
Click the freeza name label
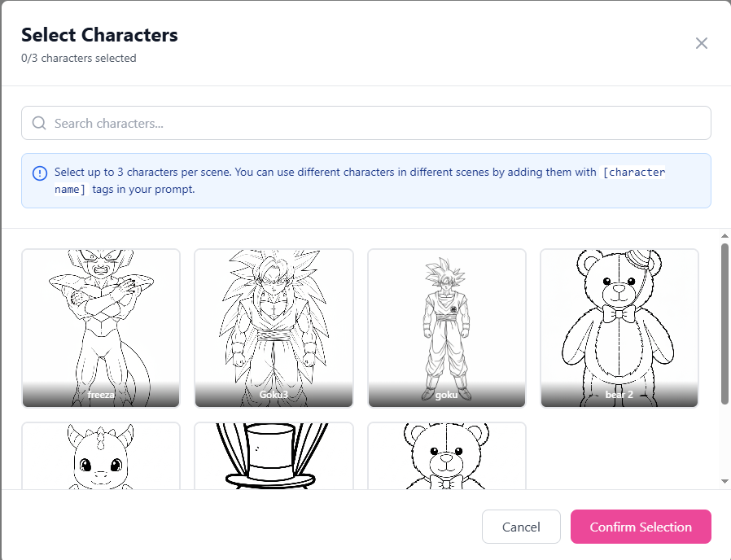coord(100,396)
